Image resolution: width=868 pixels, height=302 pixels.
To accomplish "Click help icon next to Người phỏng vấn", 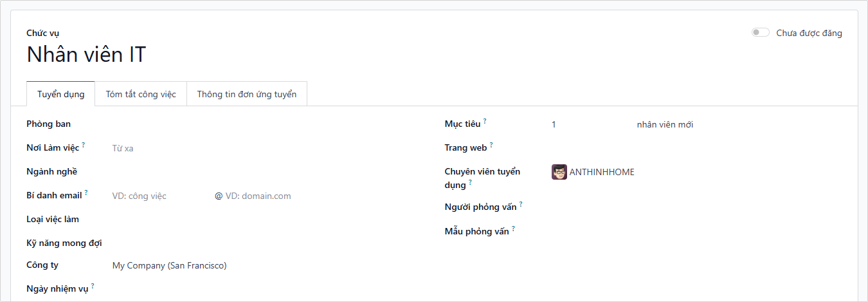I will point(521,204).
